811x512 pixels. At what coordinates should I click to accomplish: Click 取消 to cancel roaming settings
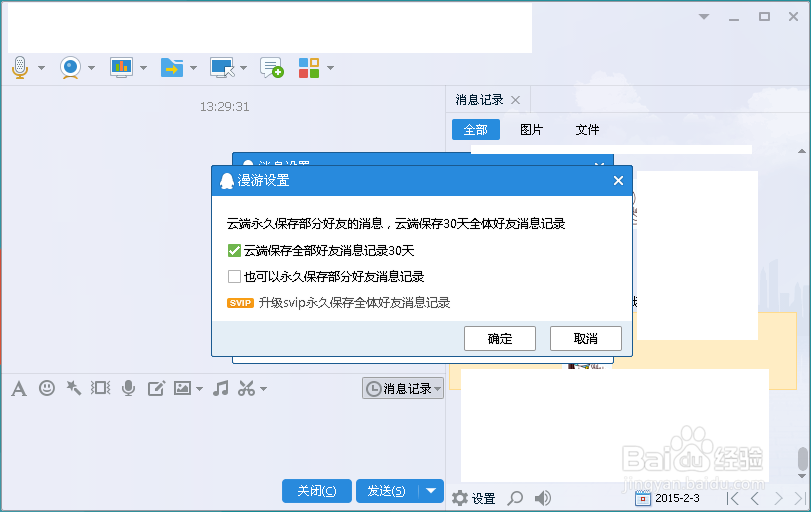point(585,339)
